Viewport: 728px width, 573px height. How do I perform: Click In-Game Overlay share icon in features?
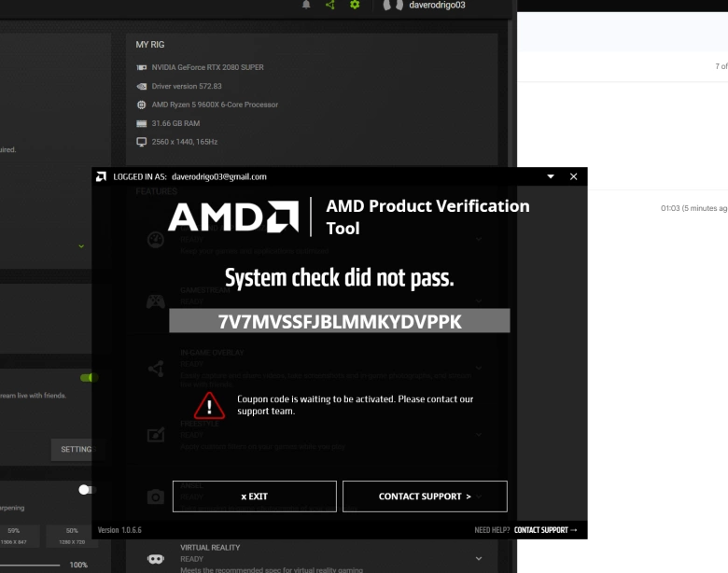pos(156,369)
